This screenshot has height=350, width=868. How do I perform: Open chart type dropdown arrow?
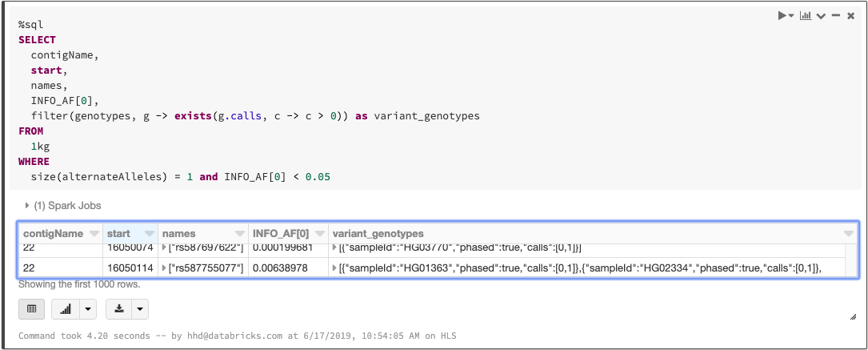point(86,308)
